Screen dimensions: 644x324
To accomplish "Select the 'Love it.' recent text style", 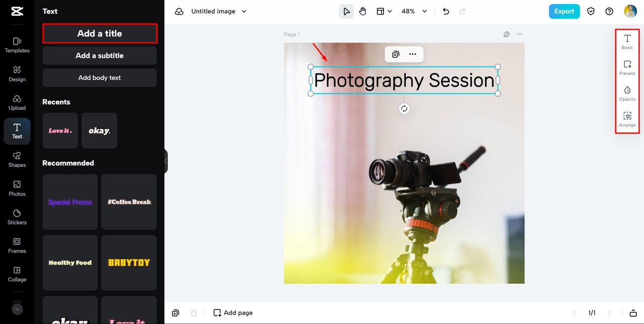I will 60,131.
